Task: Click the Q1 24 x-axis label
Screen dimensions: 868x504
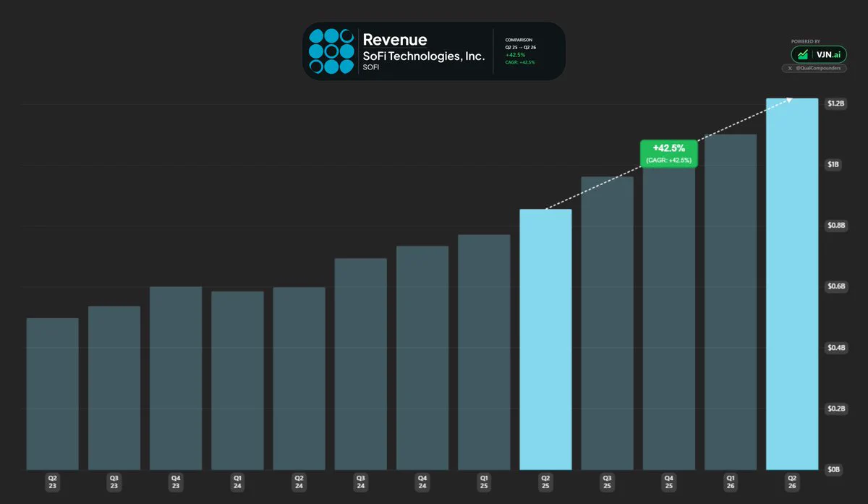Action: (x=237, y=482)
